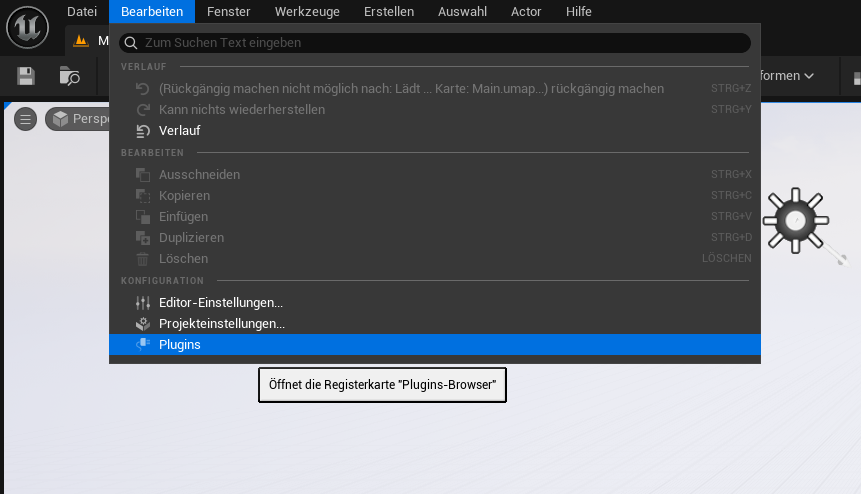This screenshot has width=861, height=494.
Task: Select the directional light sun actor
Action: click(x=795, y=219)
